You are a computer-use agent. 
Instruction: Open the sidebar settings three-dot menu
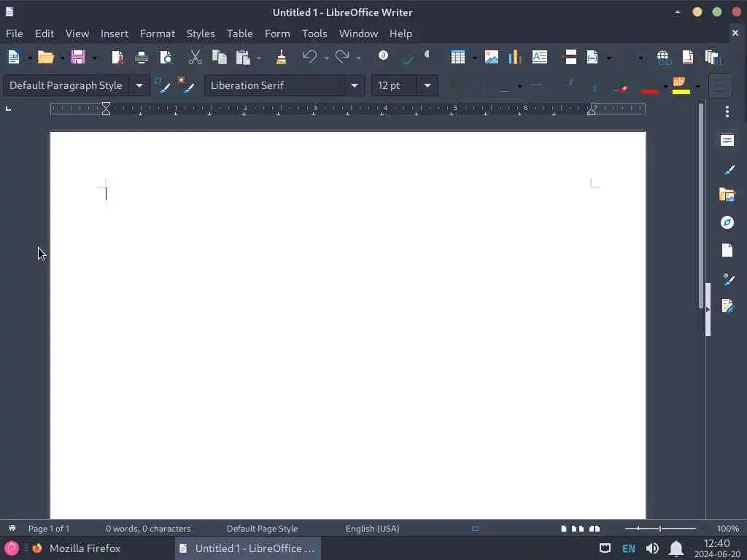[727, 112]
